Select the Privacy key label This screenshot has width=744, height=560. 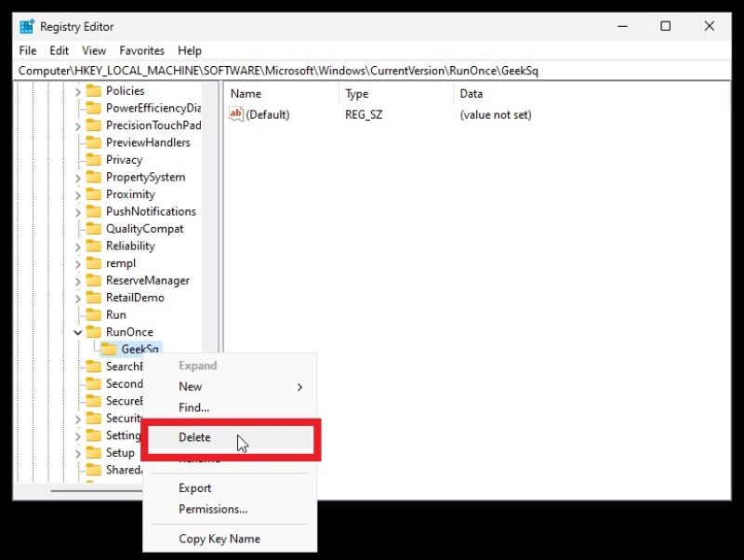tap(125, 160)
